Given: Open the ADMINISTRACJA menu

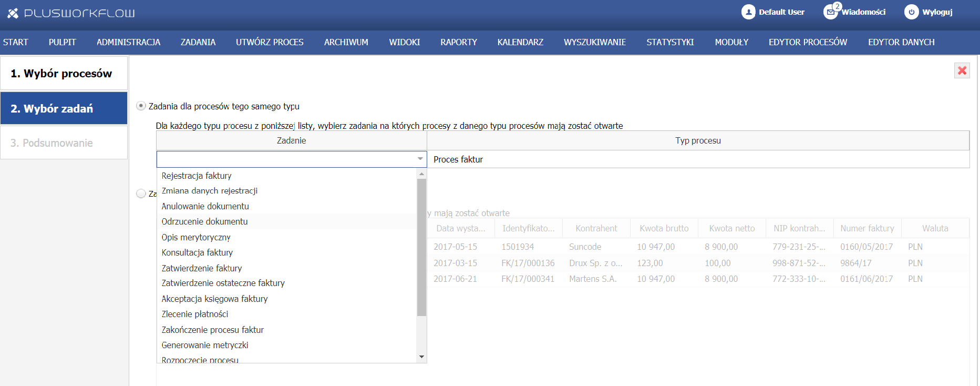Looking at the screenshot, I should tap(128, 42).
